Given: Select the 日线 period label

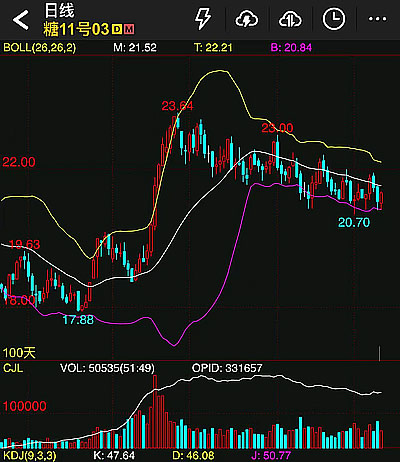Looking at the screenshot, I should tap(59, 11).
